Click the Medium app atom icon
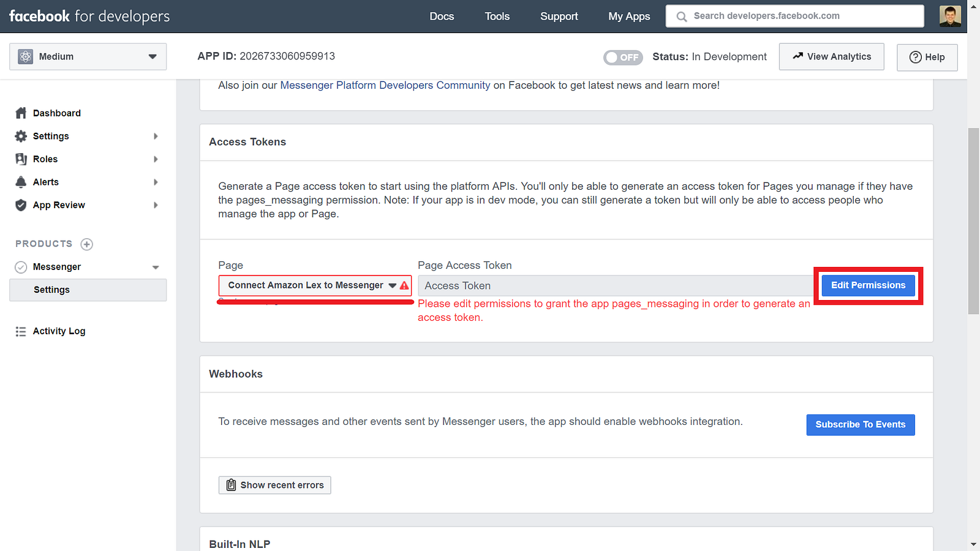This screenshot has width=980, height=551. coord(25,56)
